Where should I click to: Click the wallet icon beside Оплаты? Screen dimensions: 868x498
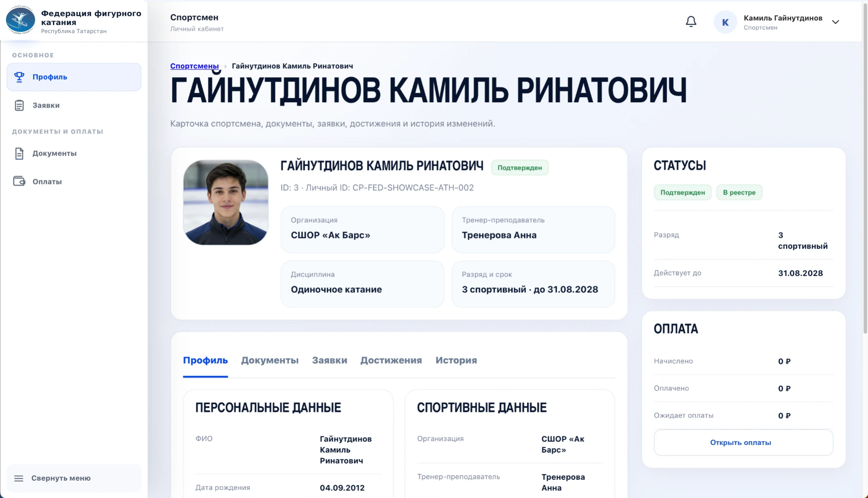19,181
